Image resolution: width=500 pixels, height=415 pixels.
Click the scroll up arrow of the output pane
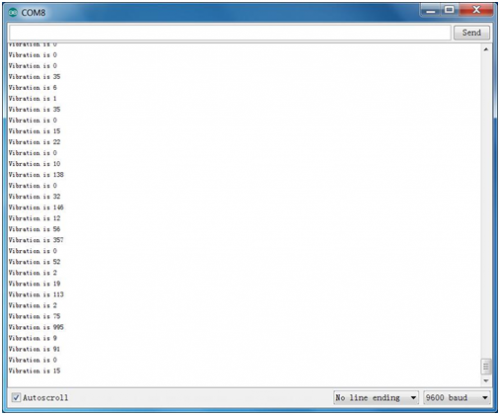click(x=486, y=50)
